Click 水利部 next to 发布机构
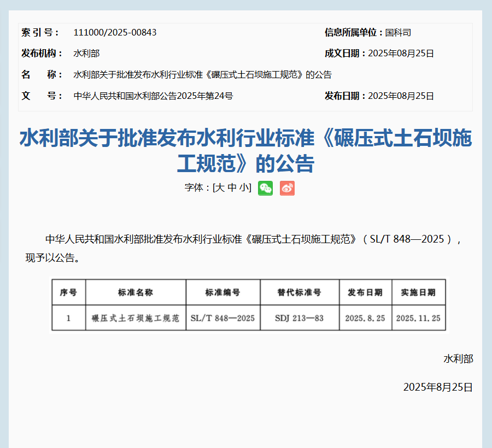The height and width of the screenshot is (448, 492). (86, 54)
